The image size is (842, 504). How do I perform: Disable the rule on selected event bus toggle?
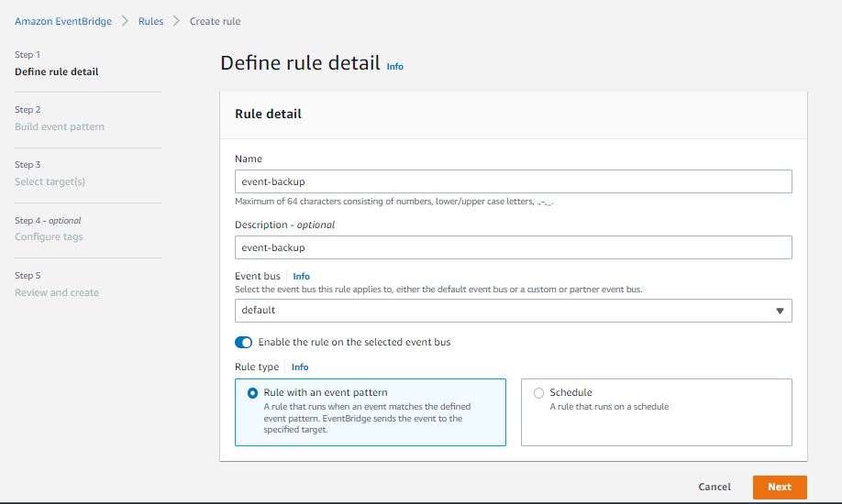click(x=244, y=343)
